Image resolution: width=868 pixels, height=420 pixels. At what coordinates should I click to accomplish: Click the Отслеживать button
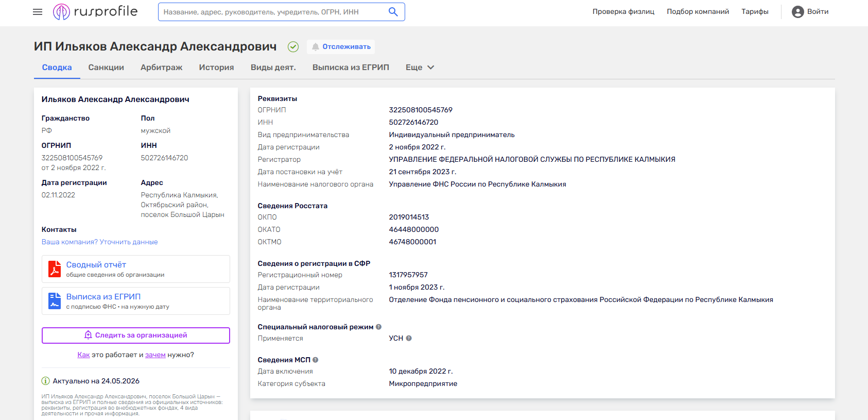[341, 47]
